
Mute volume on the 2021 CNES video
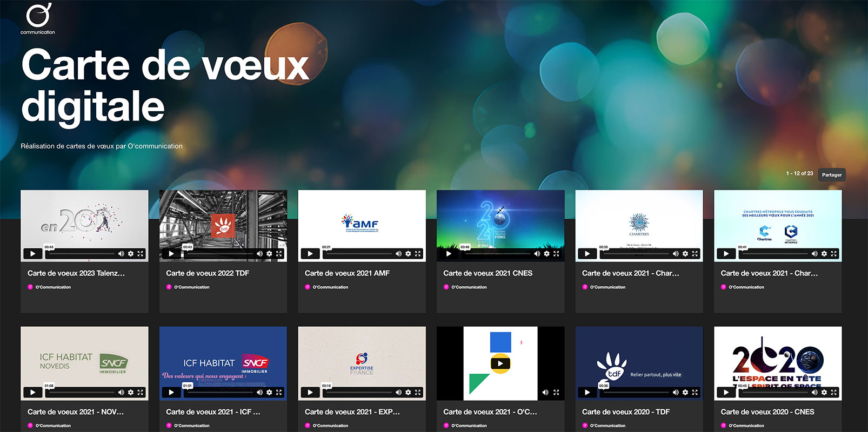[537, 254]
